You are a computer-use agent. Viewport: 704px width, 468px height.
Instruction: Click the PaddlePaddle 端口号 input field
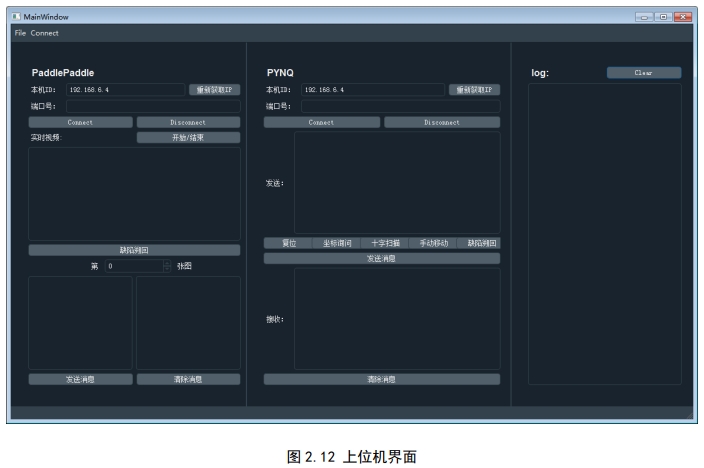(153, 106)
